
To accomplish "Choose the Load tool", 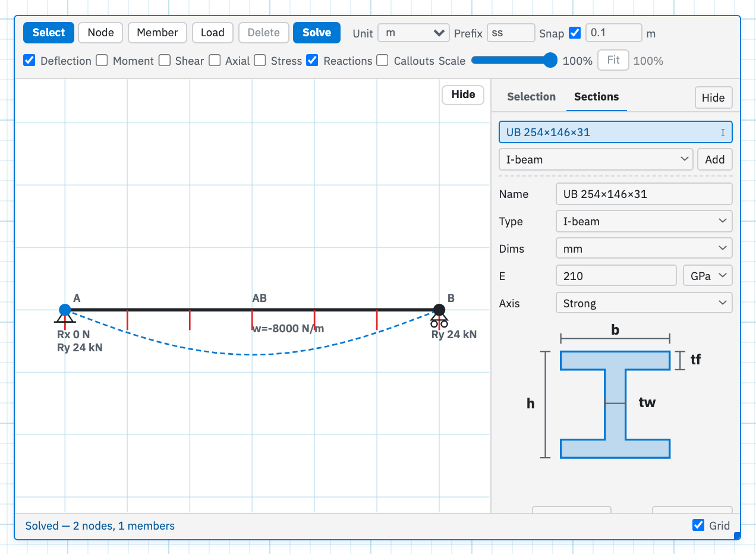I will 213,33.
